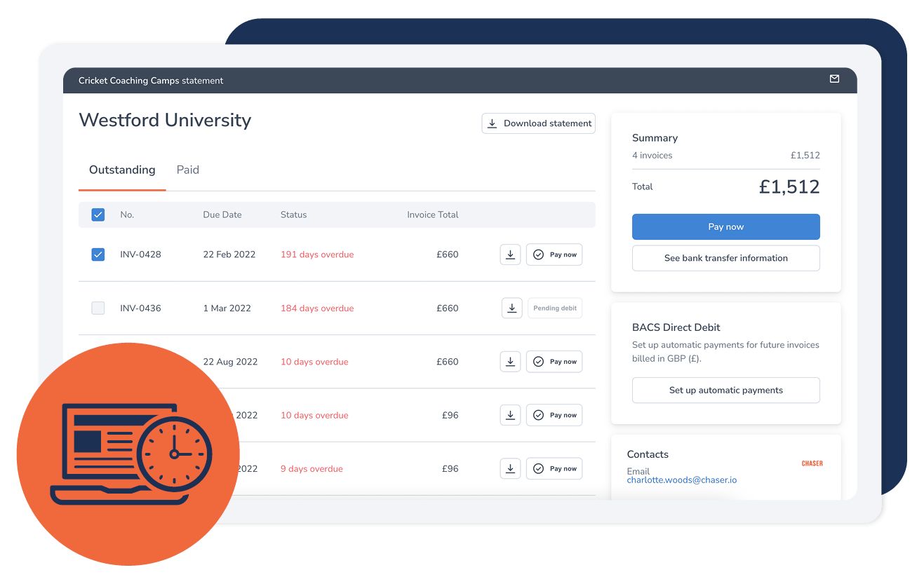Click the Chaser logo in Contacts
Viewport: 924px width, 584px height.
(812, 463)
